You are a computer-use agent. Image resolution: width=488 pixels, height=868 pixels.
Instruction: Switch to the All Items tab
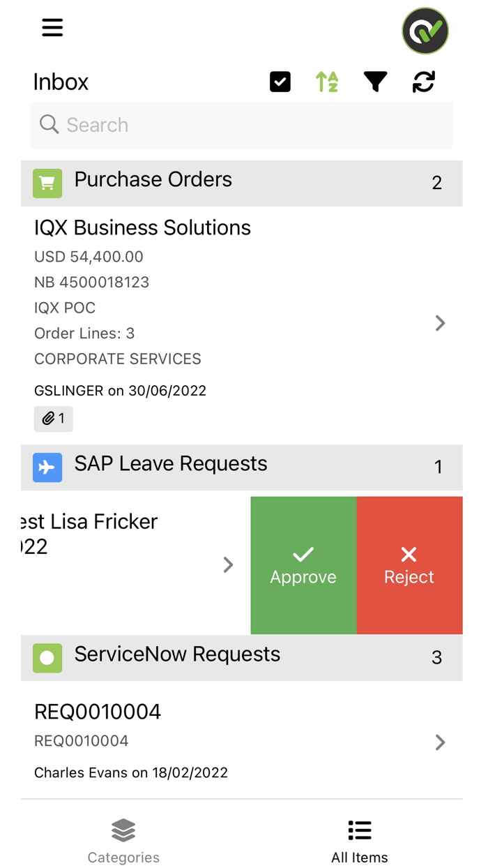(360, 840)
